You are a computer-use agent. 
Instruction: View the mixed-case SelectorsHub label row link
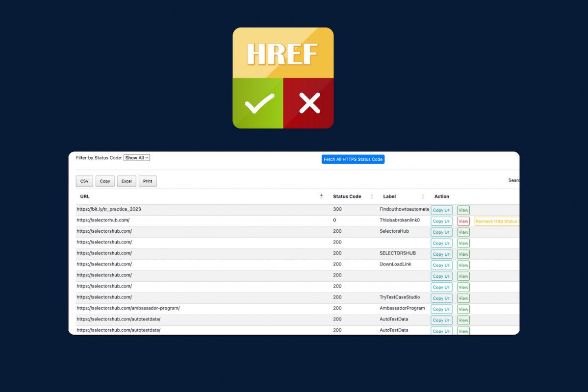click(463, 232)
